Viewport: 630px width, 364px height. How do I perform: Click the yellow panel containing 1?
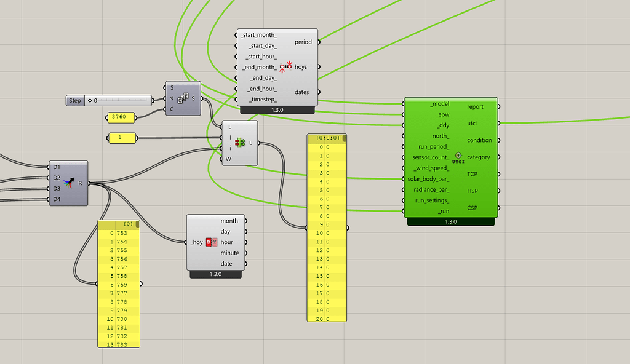(122, 138)
